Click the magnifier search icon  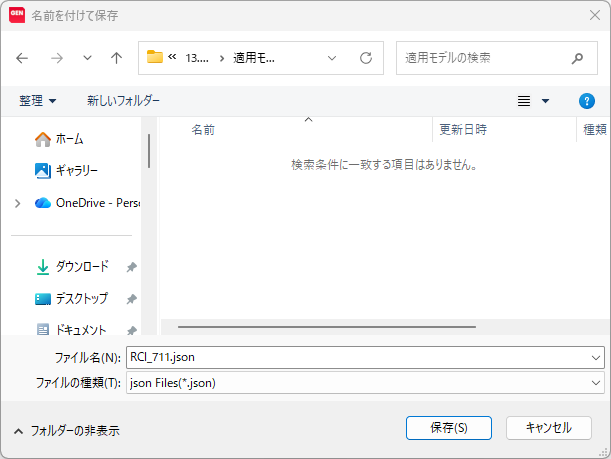point(577,58)
